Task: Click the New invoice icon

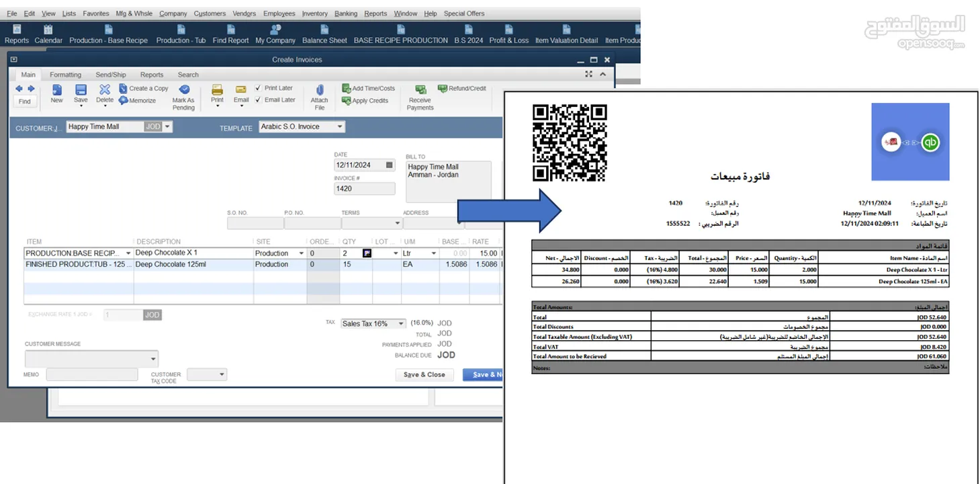Action: [x=56, y=90]
